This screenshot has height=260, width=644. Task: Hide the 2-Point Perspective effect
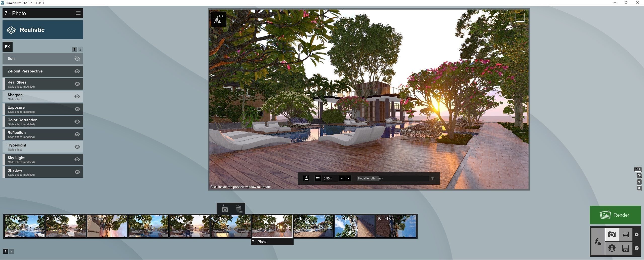click(x=77, y=71)
